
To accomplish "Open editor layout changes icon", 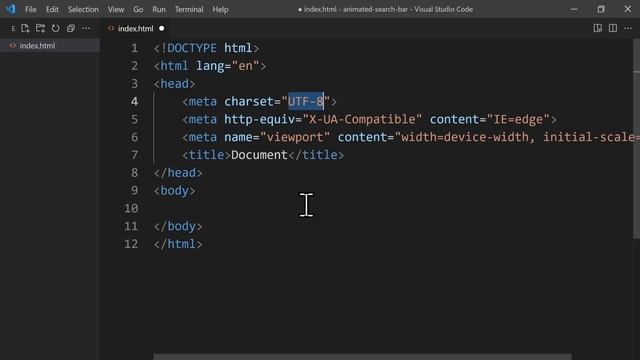I will pos(598,28).
